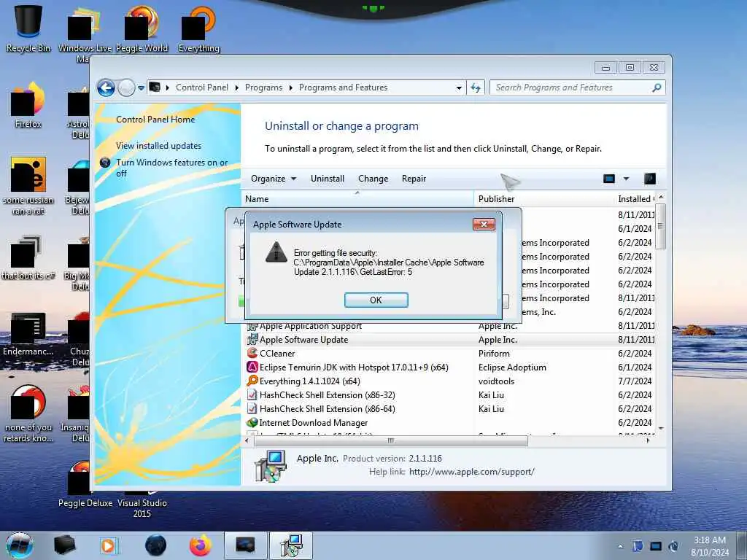Click vertical scrollbar down arrow in list
Viewport: 747px width, 560px height.
661,429
